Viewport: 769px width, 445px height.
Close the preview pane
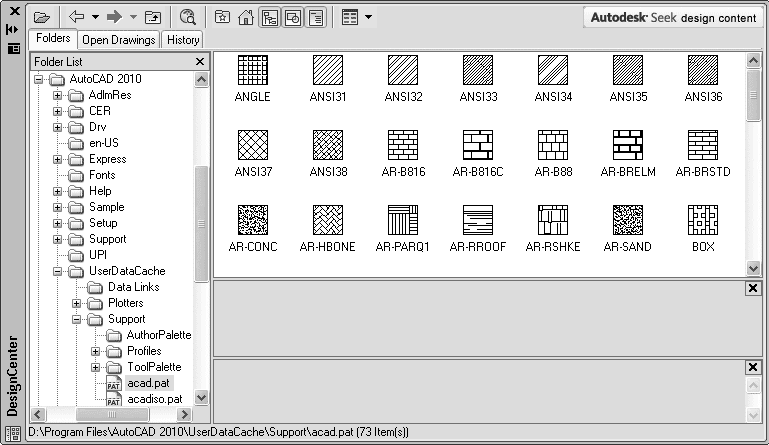point(753,288)
